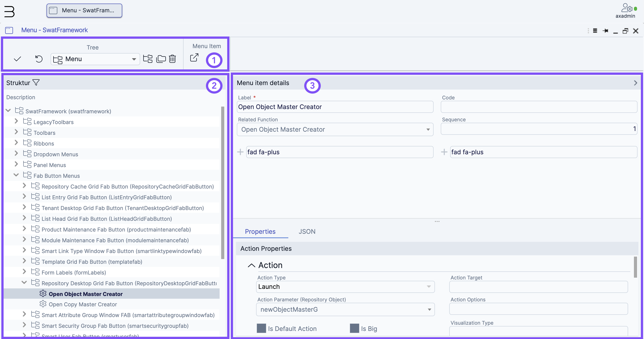Select Open Object Master Creator tree item

click(86, 293)
